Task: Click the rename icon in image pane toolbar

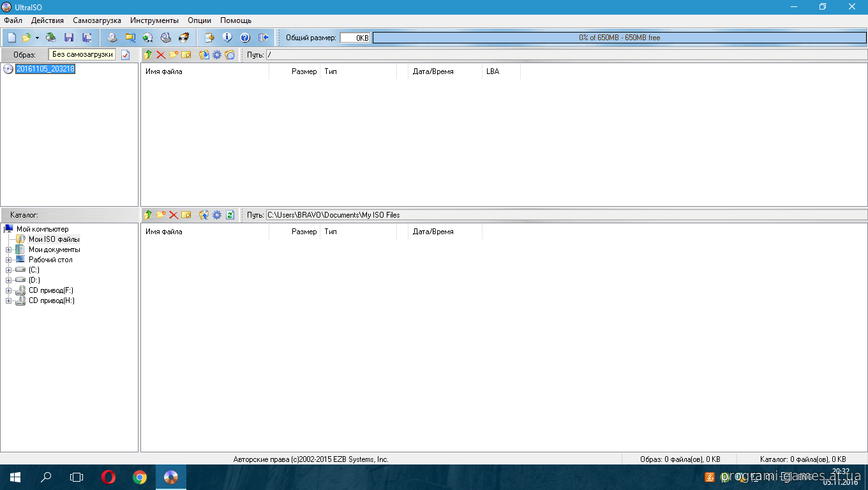Action: (186, 55)
